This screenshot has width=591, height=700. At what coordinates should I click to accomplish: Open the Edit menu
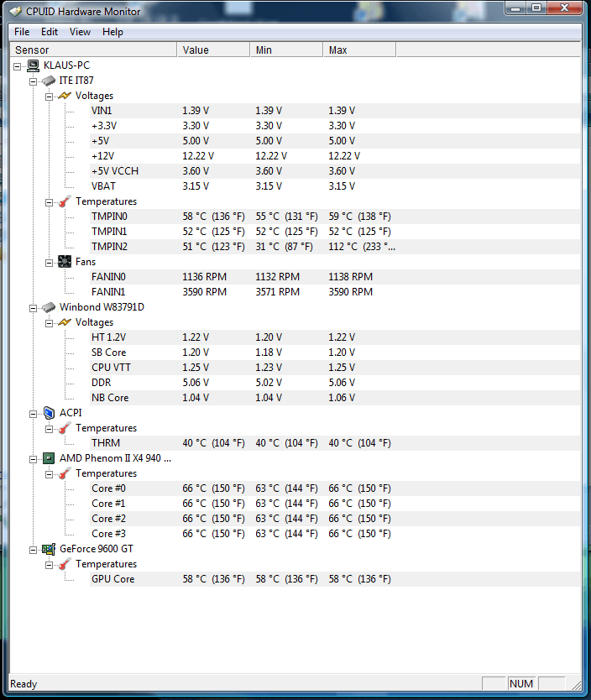tap(49, 32)
